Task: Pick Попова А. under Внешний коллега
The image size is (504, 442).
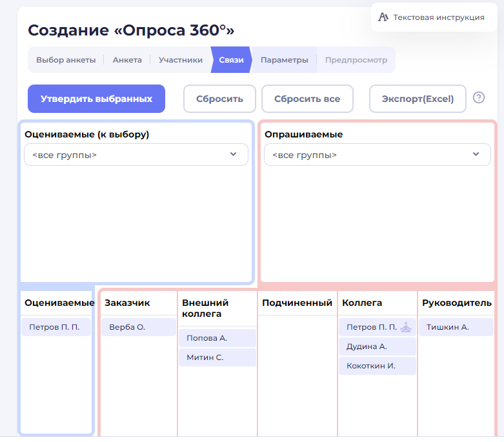Action: 207,338
